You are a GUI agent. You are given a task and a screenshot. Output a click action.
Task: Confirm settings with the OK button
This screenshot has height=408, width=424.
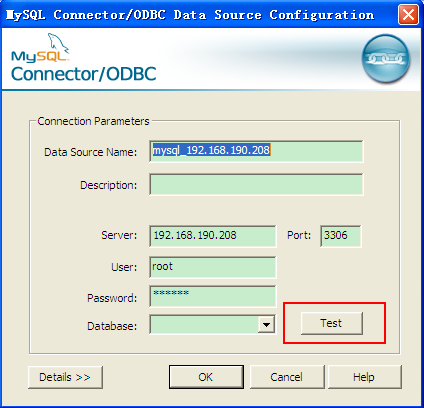tap(206, 377)
